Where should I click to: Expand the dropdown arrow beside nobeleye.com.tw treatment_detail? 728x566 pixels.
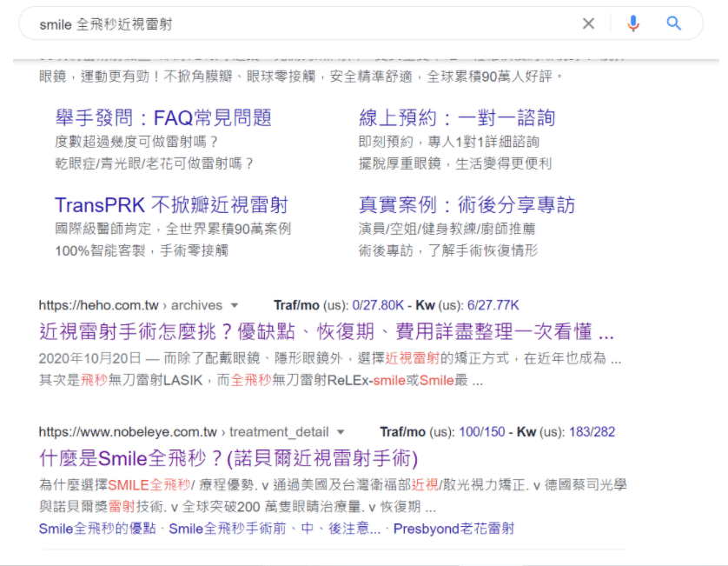tap(341, 432)
